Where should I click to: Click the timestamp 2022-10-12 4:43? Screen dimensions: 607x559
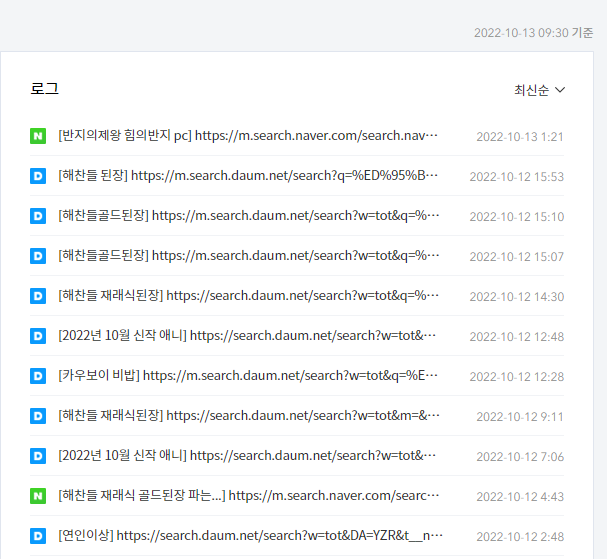coord(520,497)
